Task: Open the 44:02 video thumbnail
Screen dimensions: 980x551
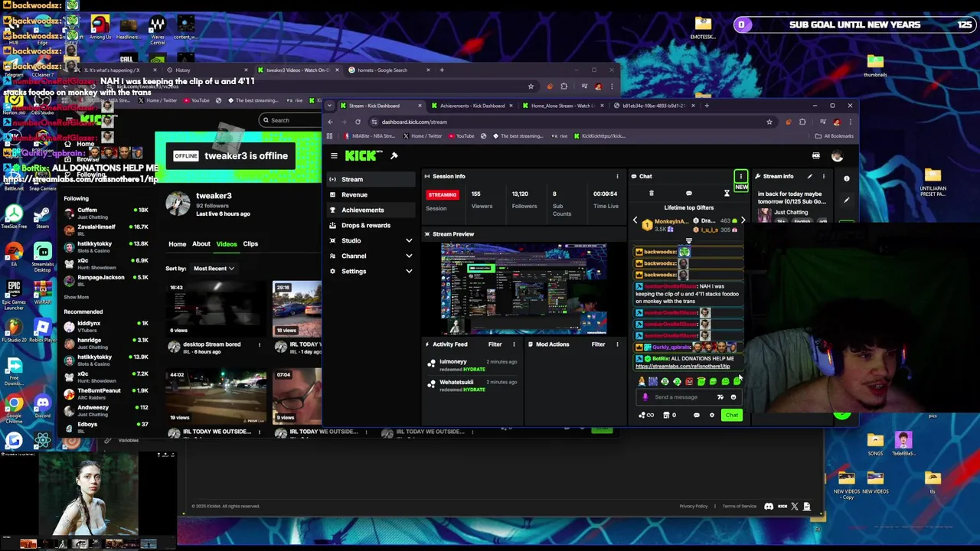Action: click(x=216, y=396)
